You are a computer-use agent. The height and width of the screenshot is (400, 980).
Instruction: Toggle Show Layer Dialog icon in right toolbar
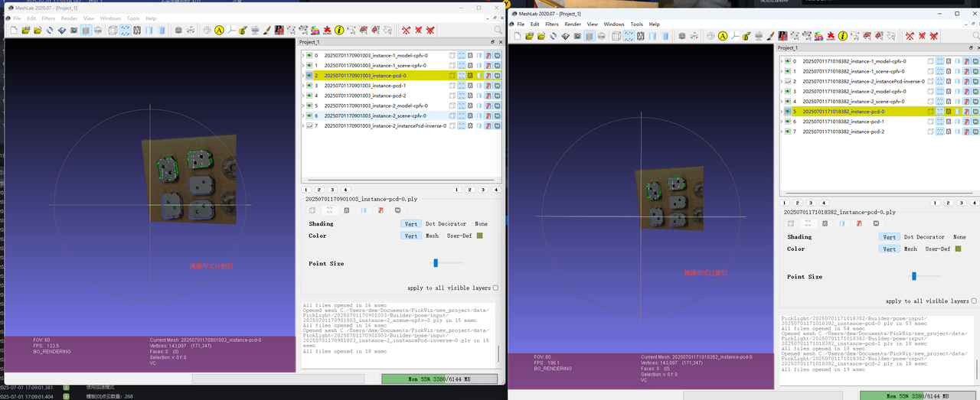pos(590,36)
